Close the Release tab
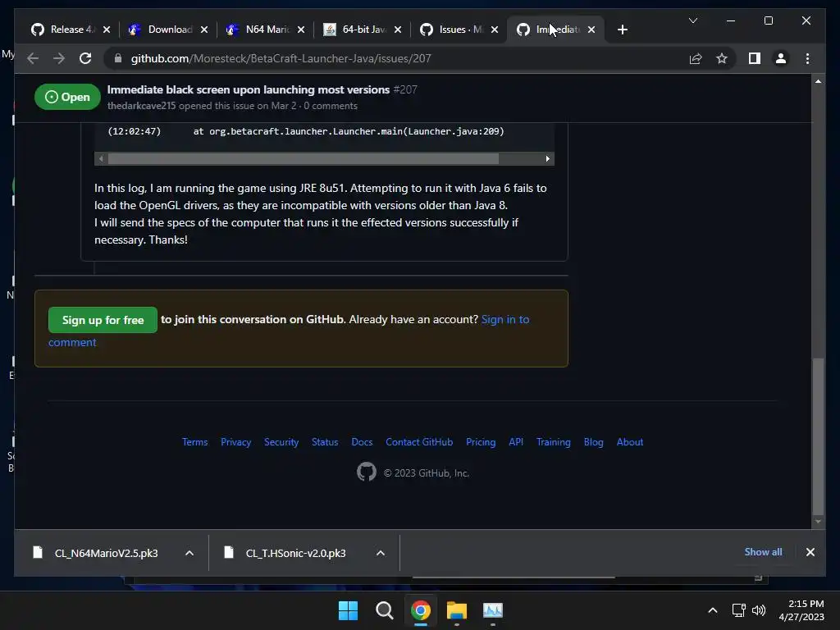Viewport: 840px width, 630px height. tap(107, 30)
